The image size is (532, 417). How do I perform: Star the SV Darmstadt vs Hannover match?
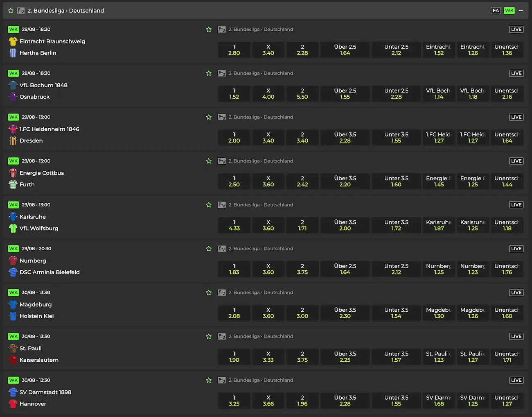(x=209, y=380)
